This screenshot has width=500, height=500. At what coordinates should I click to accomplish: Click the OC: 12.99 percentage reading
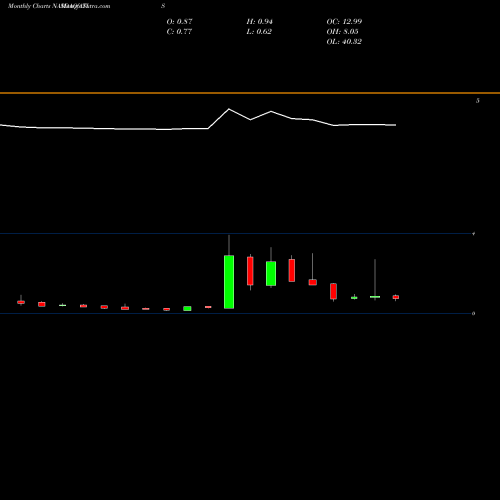click(x=344, y=22)
